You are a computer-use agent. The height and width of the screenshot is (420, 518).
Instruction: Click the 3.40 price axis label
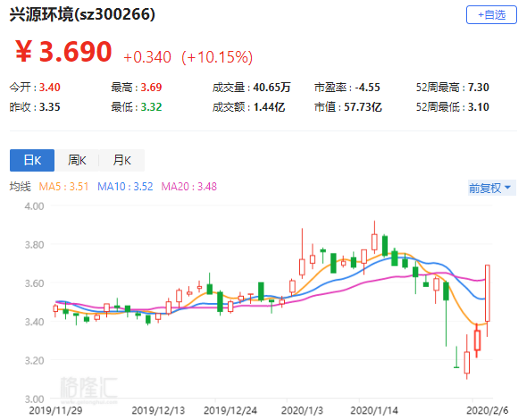pos(34,322)
